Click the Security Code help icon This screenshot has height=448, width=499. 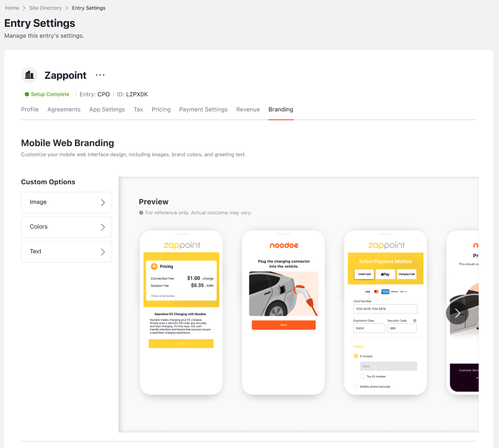click(x=415, y=321)
